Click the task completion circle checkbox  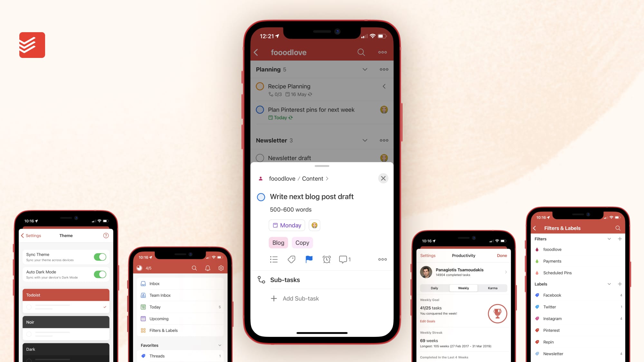tap(261, 196)
